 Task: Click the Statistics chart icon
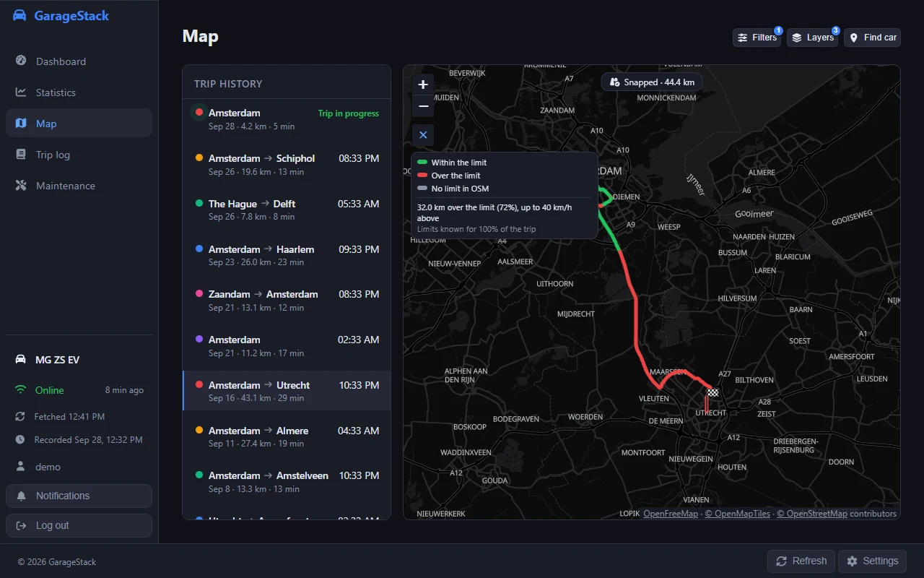(21, 92)
